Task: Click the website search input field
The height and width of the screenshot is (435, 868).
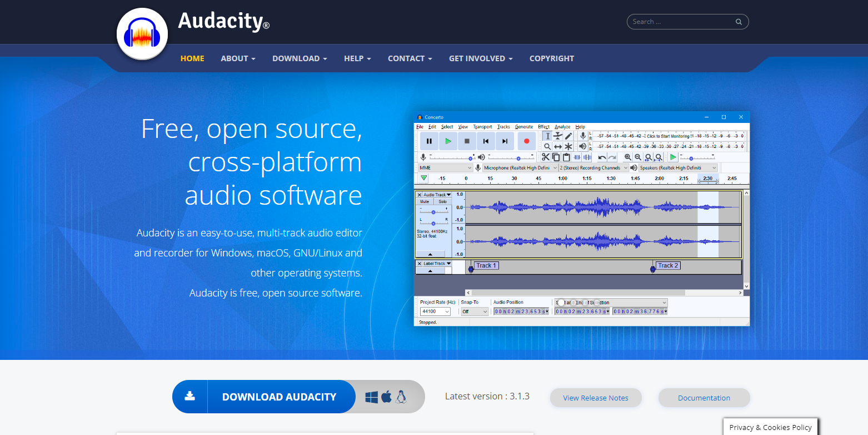Action: click(682, 22)
